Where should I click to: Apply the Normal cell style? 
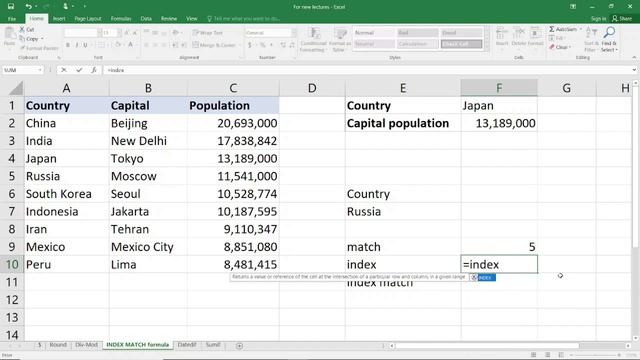[x=374, y=33]
